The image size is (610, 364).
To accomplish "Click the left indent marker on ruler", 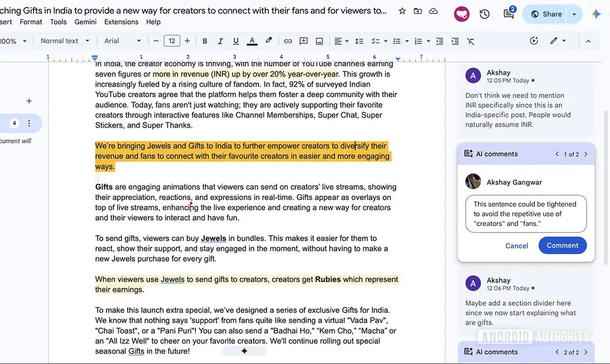I will point(94,58).
